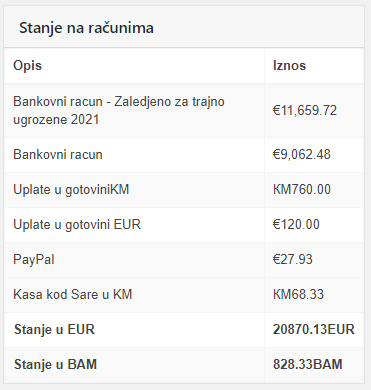
Task: Select the plain 'Bankovni racun' row label
Action: coord(58,155)
